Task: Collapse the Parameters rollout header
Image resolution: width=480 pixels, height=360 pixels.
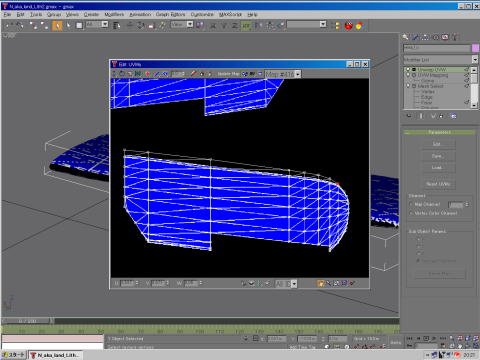Action: (x=439, y=132)
